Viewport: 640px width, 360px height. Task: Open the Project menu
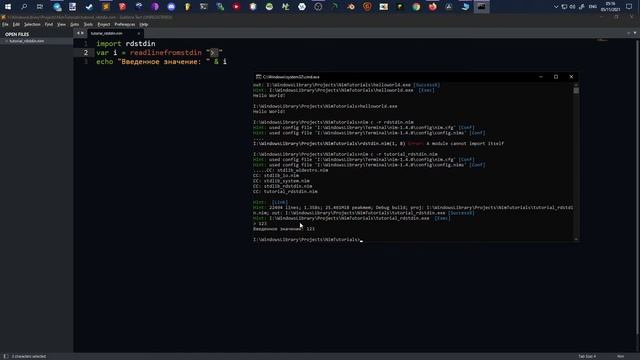pos(104,24)
